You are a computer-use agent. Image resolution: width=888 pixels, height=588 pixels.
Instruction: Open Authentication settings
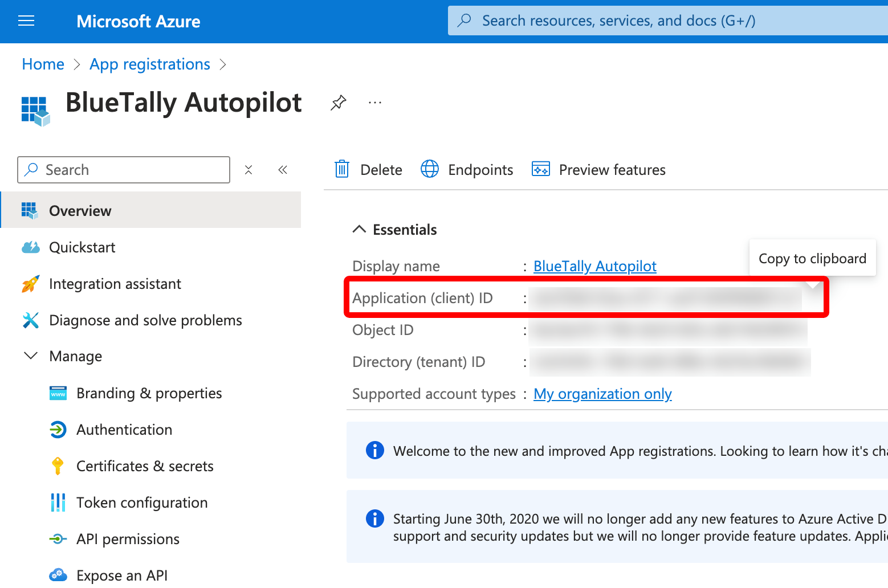124,430
